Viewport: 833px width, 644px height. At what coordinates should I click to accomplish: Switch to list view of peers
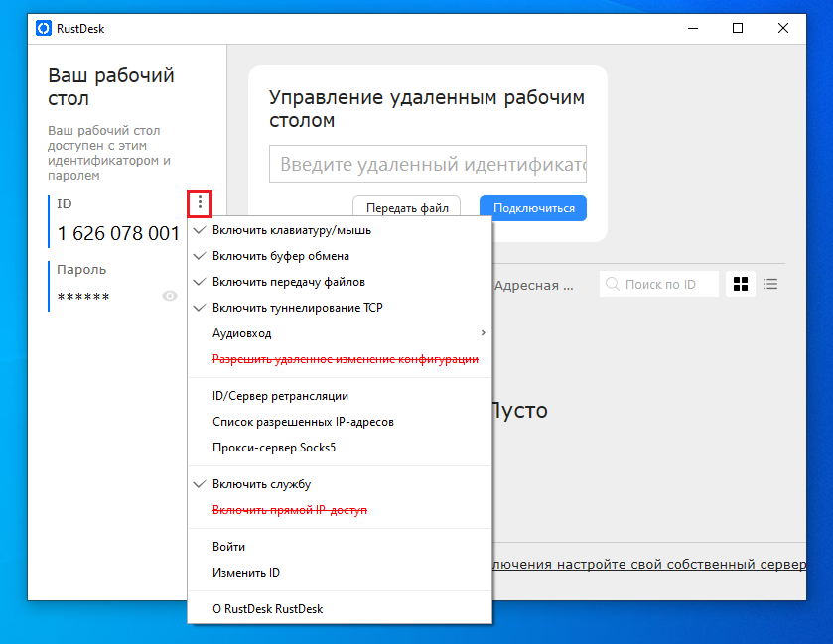[x=770, y=284]
